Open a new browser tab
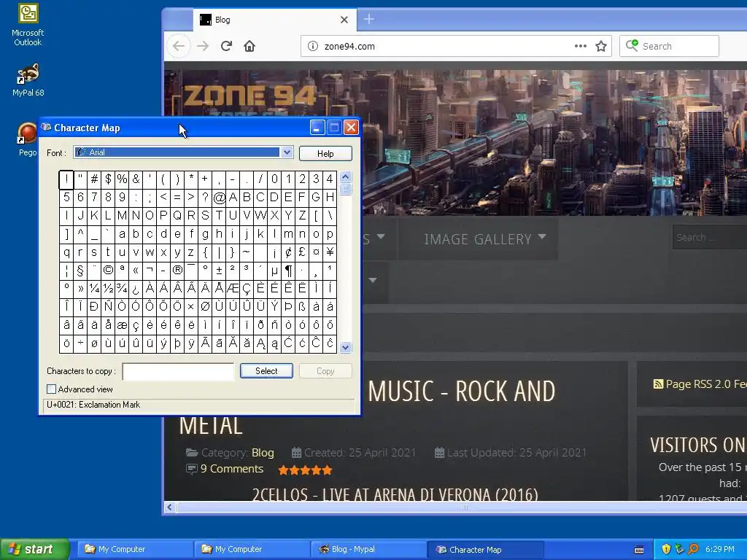Image resolution: width=747 pixels, height=560 pixels. 368,20
